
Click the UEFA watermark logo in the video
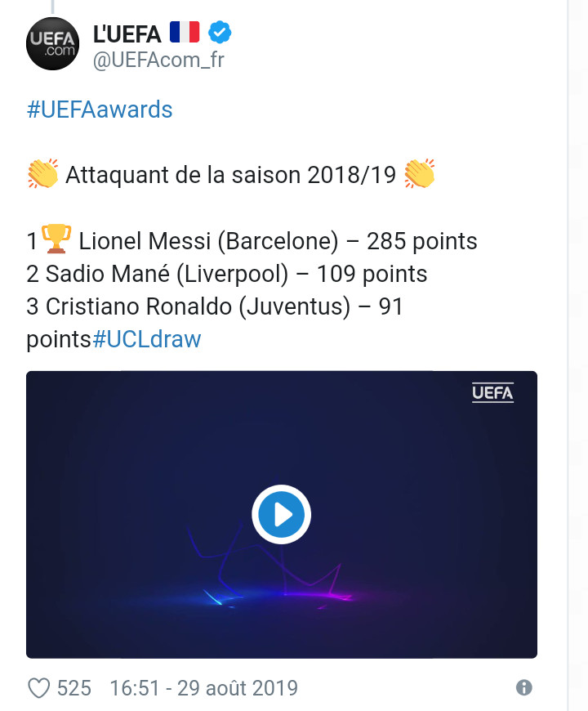coord(492,393)
